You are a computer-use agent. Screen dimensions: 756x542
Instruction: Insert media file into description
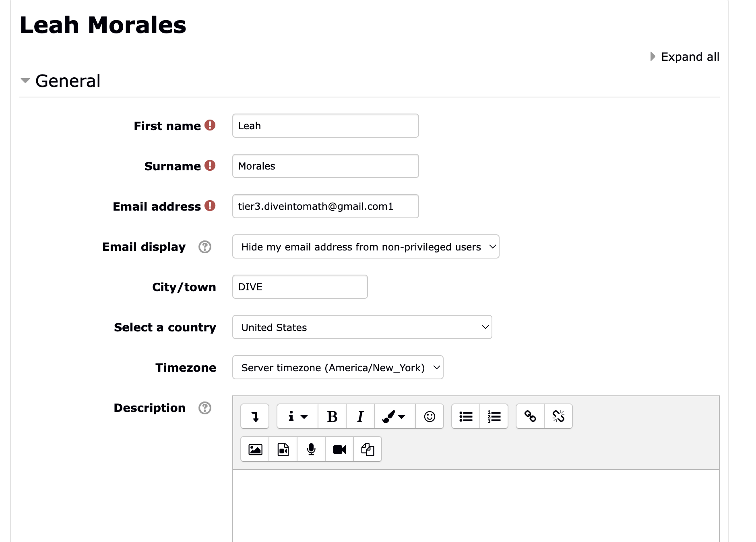pyautogui.click(x=283, y=449)
